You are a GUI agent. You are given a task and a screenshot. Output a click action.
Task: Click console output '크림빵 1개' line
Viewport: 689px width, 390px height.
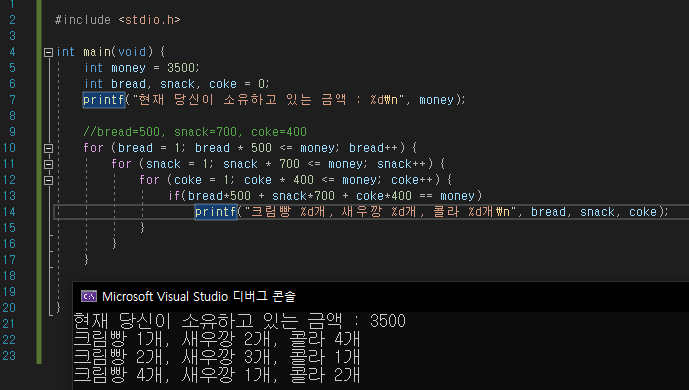click(x=217, y=339)
